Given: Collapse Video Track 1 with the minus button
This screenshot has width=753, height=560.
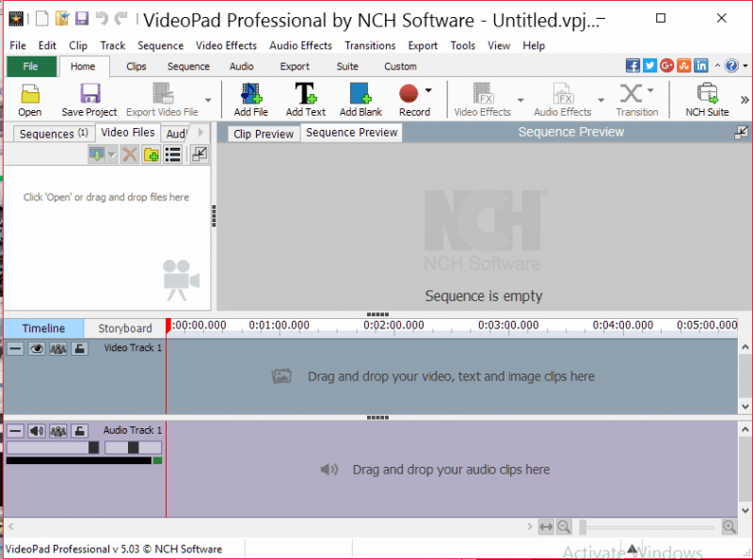Looking at the screenshot, I should (15, 348).
